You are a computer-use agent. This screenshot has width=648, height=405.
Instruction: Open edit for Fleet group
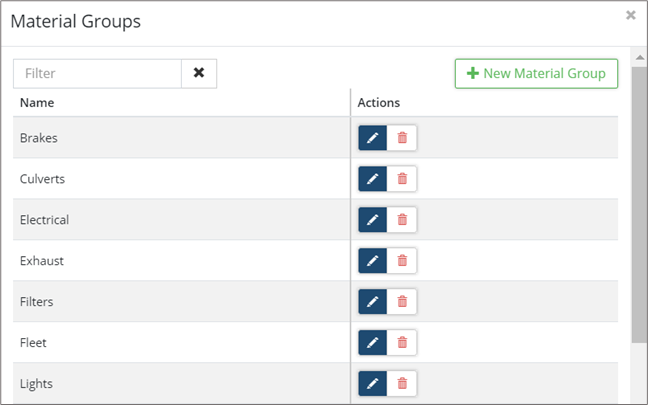pyautogui.click(x=372, y=342)
